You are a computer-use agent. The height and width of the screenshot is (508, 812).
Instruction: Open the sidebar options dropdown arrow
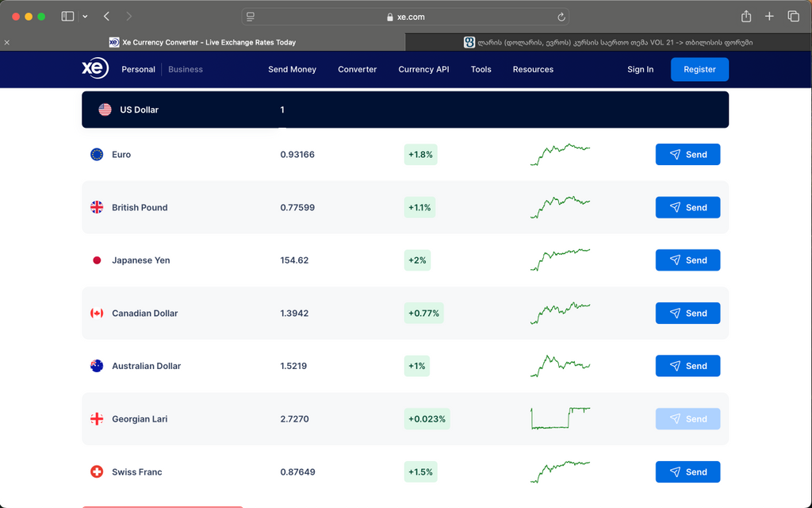tap(85, 17)
